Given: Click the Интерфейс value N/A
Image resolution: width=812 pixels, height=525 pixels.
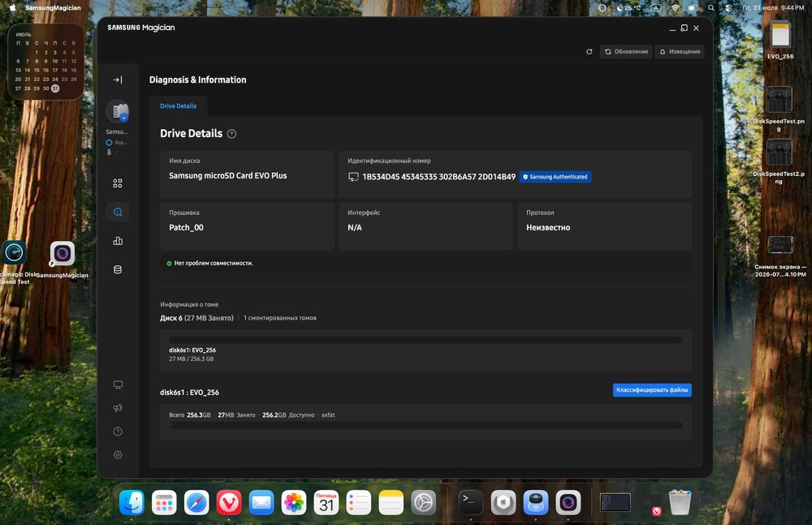Looking at the screenshot, I should pyautogui.click(x=355, y=227).
